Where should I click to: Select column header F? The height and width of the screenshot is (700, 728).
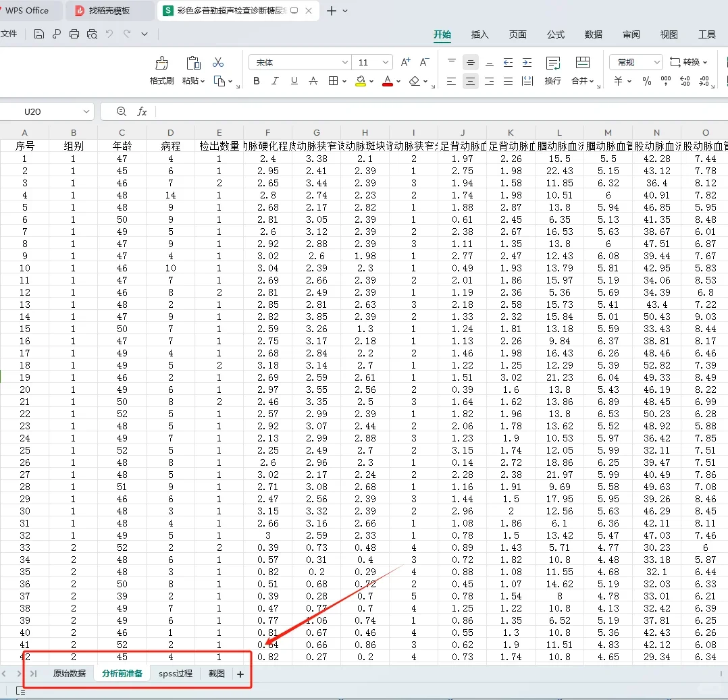click(x=268, y=132)
